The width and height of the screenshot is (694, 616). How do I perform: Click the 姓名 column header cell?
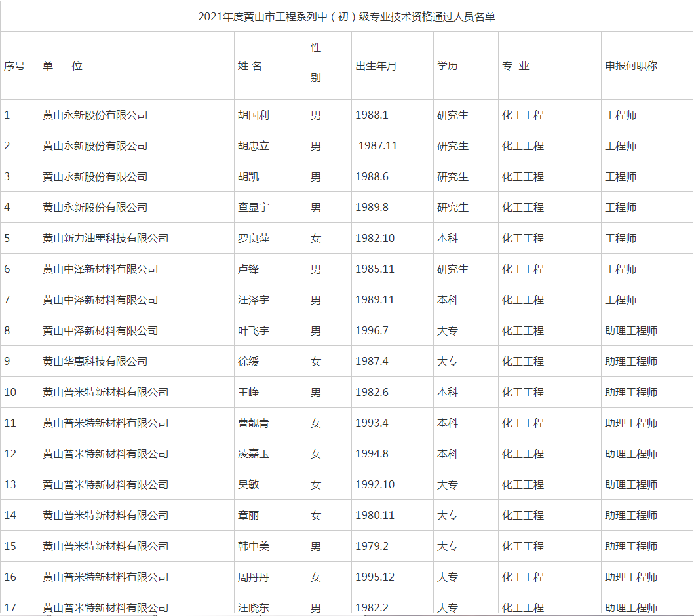tap(250, 66)
